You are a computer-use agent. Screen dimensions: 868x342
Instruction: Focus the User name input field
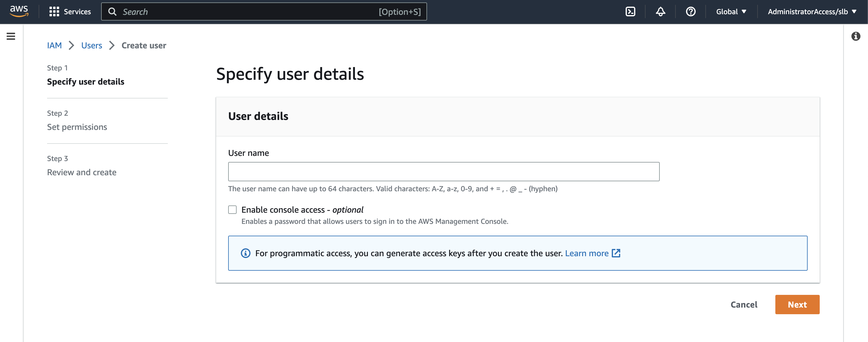pyautogui.click(x=443, y=171)
